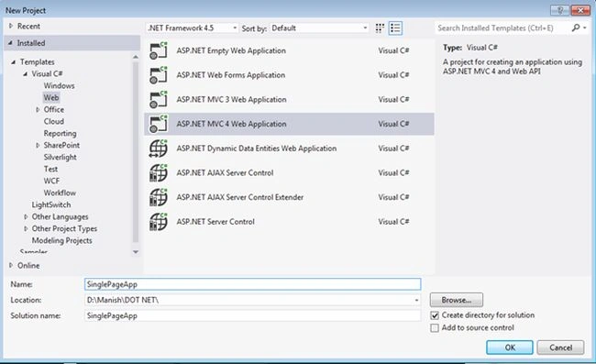Image resolution: width=596 pixels, height=364 pixels.
Task: Close the New Project dialog
Action: point(580,10)
